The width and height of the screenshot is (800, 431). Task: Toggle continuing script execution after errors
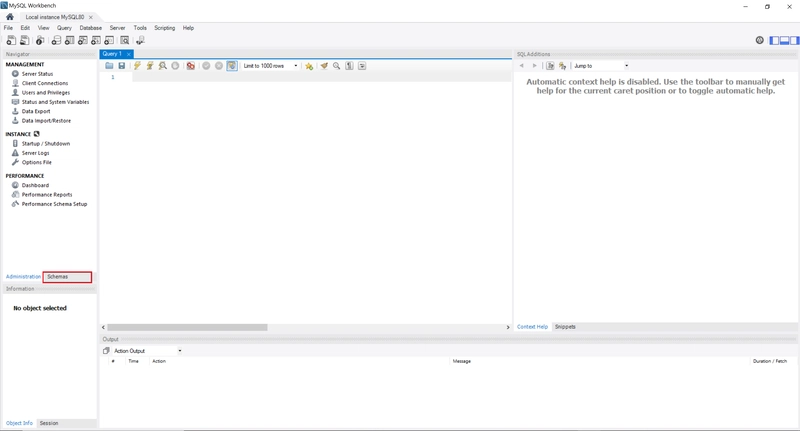pyautogui.click(x=190, y=66)
